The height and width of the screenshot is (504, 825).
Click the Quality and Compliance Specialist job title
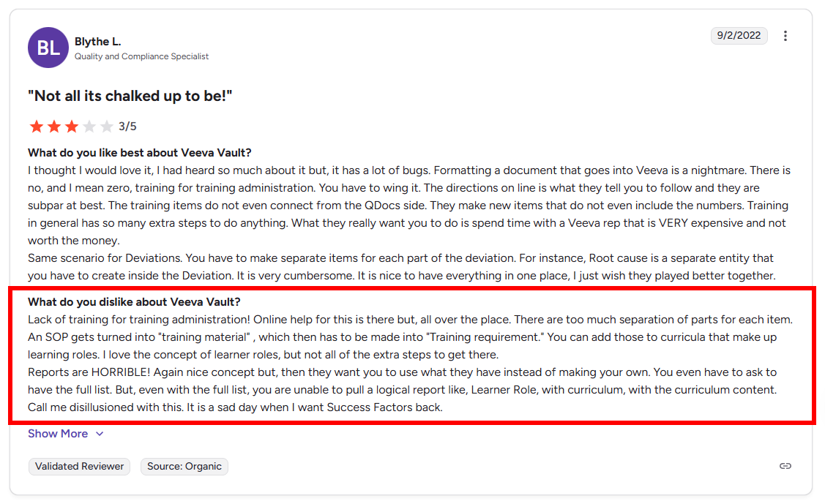tap(141, 56)
